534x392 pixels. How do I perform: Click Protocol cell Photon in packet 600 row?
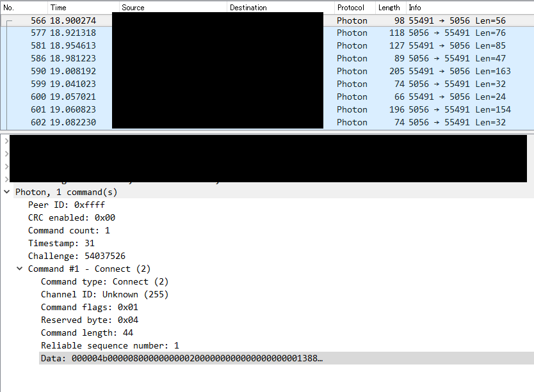pyautogui.click(x=352, y=97)
